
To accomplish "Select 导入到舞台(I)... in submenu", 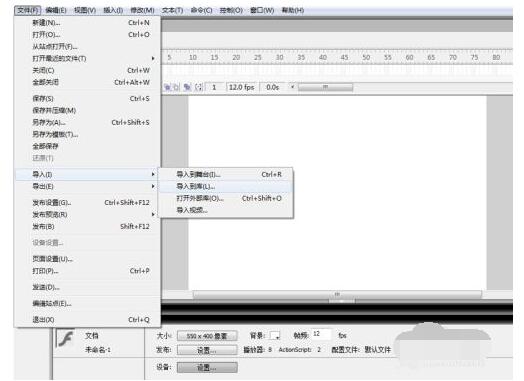I will 226,174.
